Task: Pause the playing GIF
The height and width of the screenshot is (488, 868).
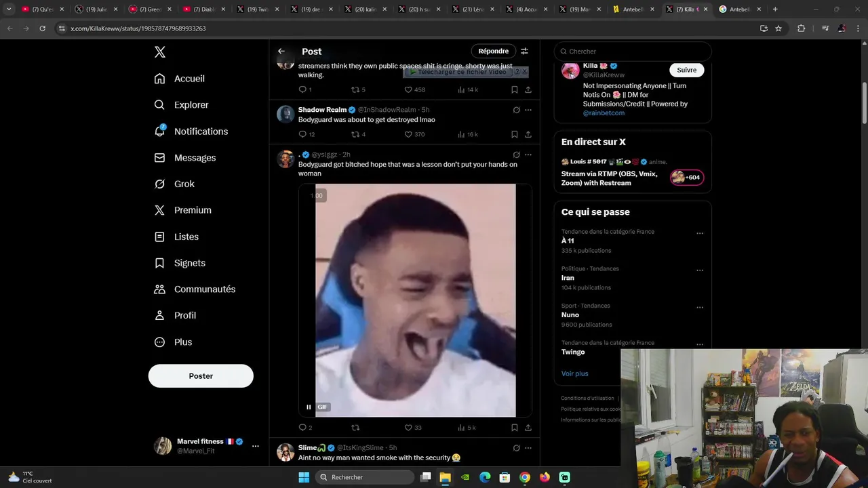Action: pyautogui.click(x=309, y=407)
